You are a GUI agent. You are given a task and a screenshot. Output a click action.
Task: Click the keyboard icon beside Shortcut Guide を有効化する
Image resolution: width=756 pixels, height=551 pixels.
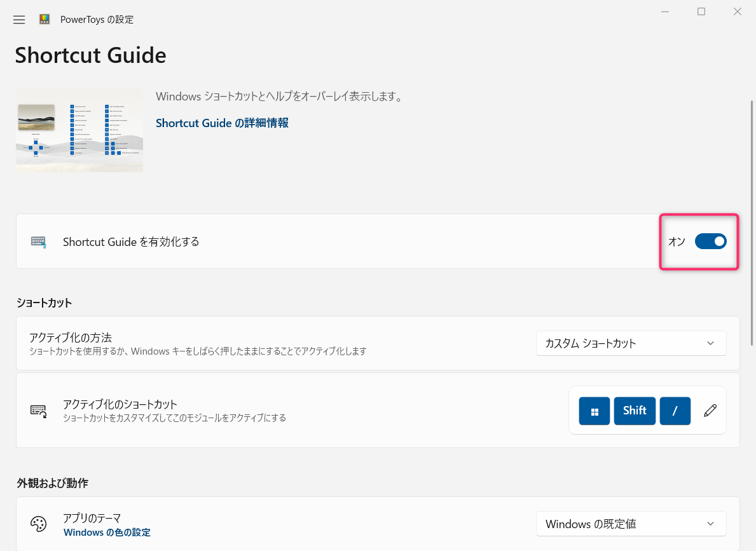point(38,241)
